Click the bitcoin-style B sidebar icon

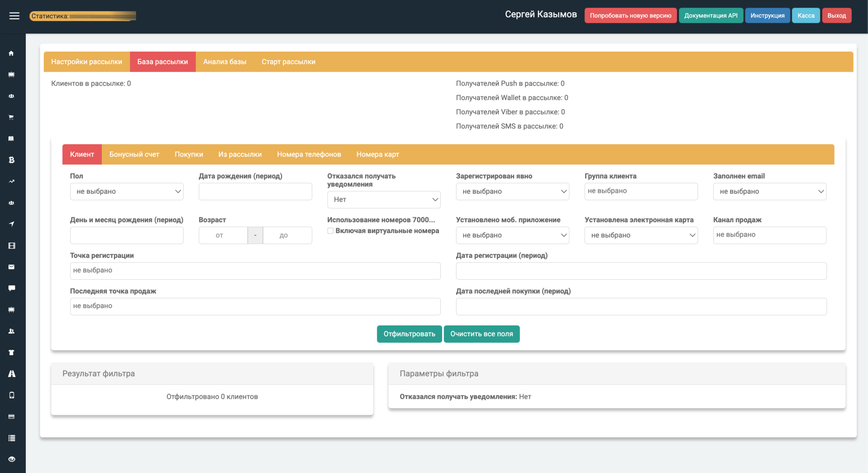pos(11,160)
